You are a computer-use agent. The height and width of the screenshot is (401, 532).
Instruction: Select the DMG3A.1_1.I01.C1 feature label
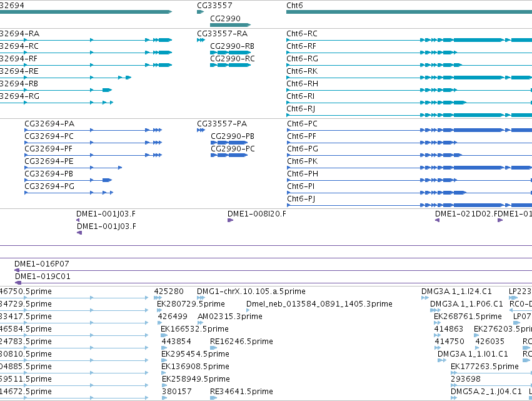point(473,354)
